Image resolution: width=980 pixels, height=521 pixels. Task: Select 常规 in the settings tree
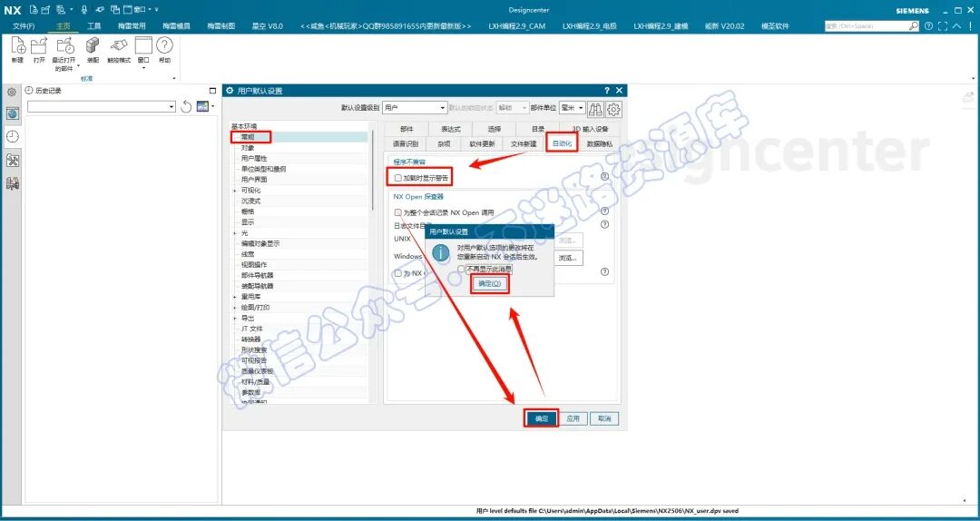pyautogui.click(x=249, y=136)
